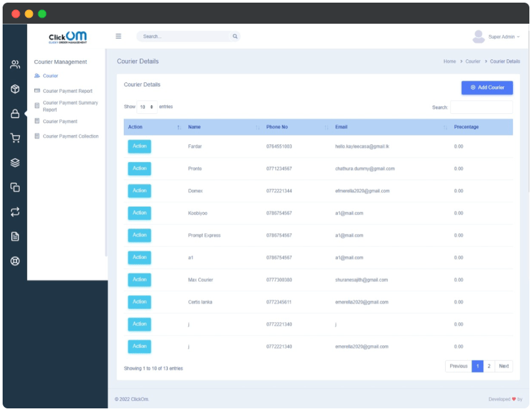Viewport: 532px width, 411px height.
Task: Click email chathura.dummy@gmail.com
Action: (x=365, y=169)
